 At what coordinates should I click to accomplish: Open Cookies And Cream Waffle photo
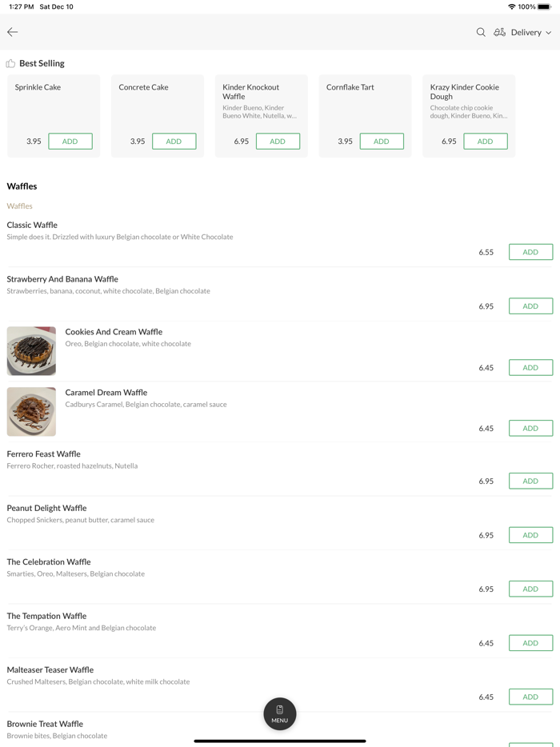tap(31, 350)
